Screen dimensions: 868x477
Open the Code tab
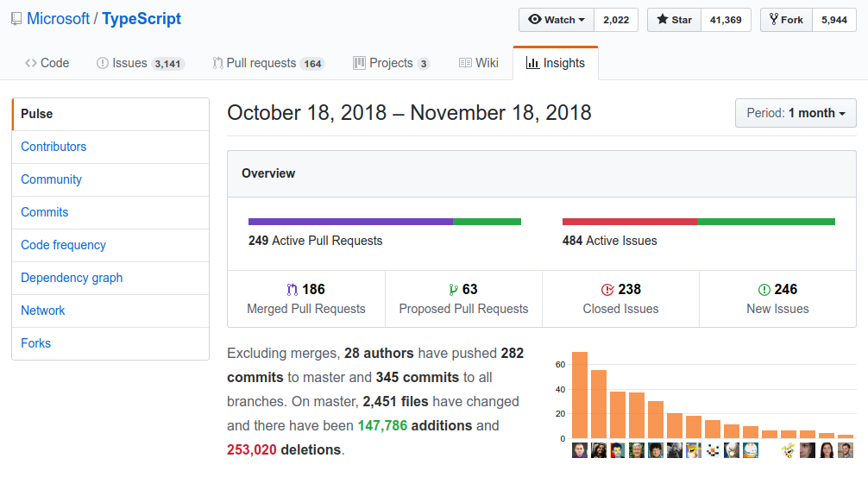tap(47, 63)
